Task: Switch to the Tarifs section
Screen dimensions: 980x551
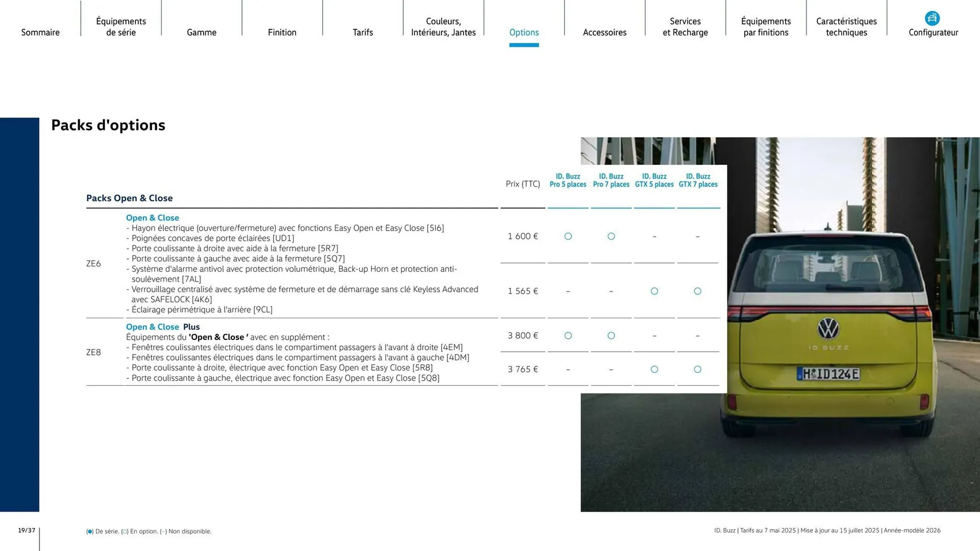Action: pyautogui.click(x=363, y=32)
